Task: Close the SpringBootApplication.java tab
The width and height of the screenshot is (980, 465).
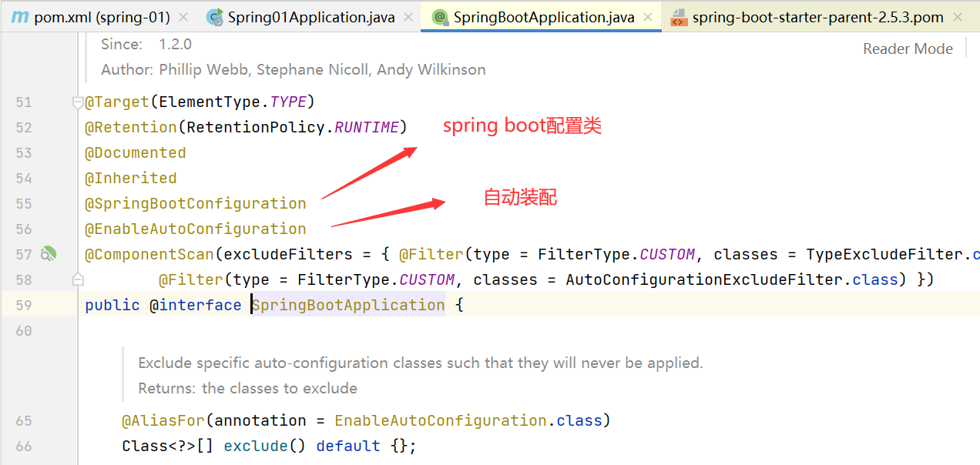Action: (x=648, y=17)
